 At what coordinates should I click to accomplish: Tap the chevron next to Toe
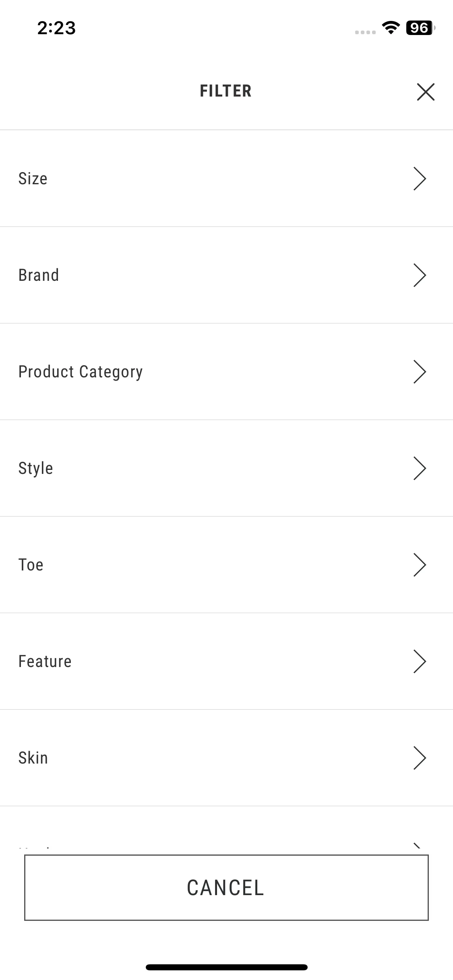[420, 565]
